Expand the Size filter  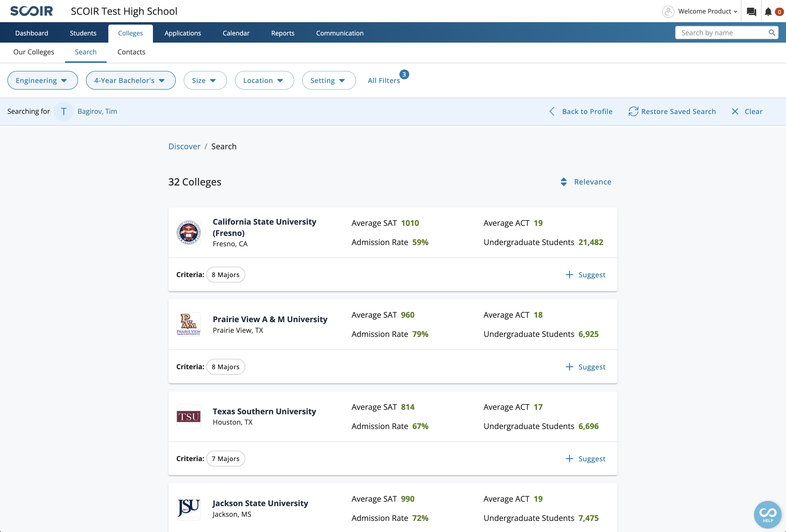point(205,80)
